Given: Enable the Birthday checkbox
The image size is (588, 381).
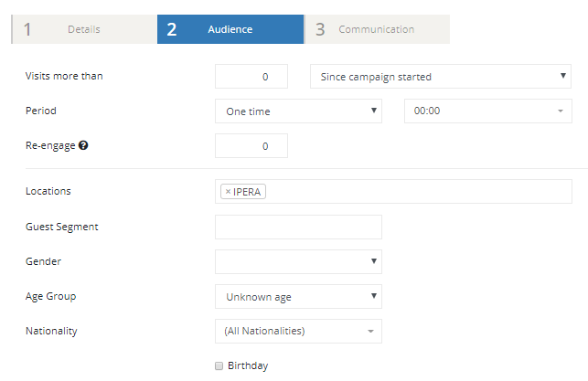Looking at the screenshot, I should [219, 365].
